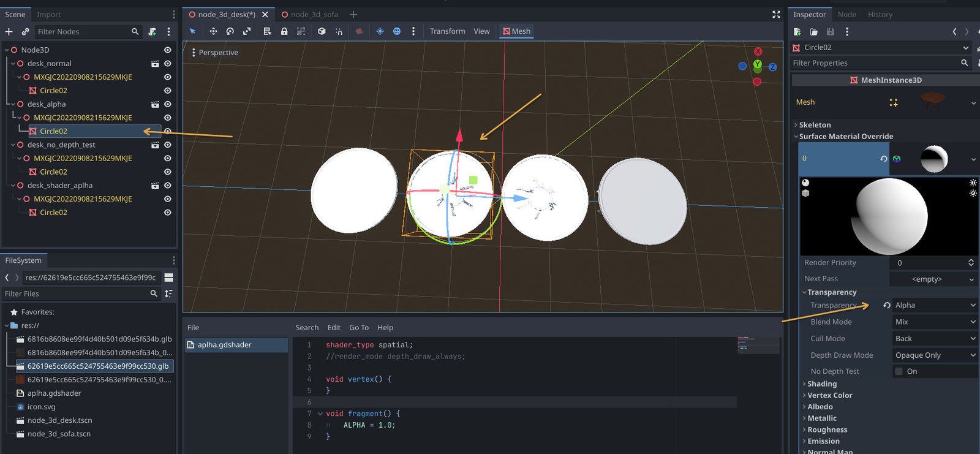Select the Move mode tool in toolbar

click(x=213, y=31)
